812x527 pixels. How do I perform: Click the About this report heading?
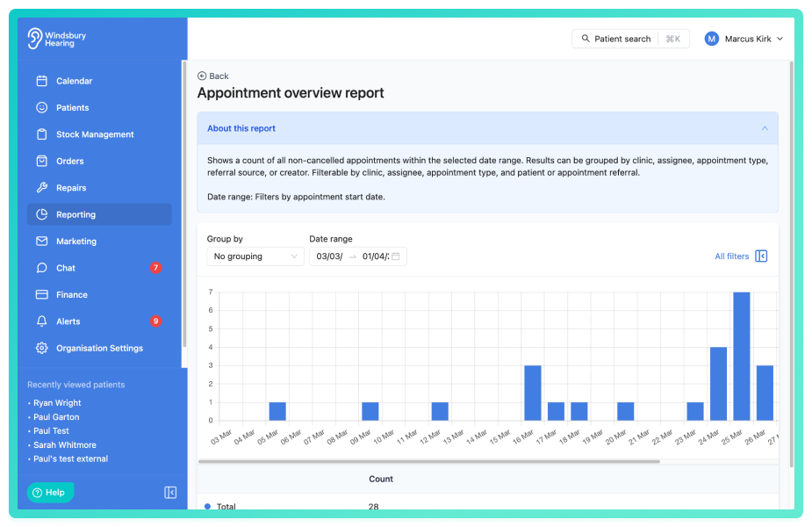(x=241, y=128)
